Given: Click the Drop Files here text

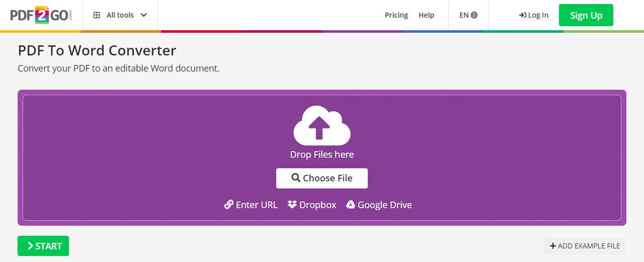Looking at the screenshot, I should [x=322, y=155].
